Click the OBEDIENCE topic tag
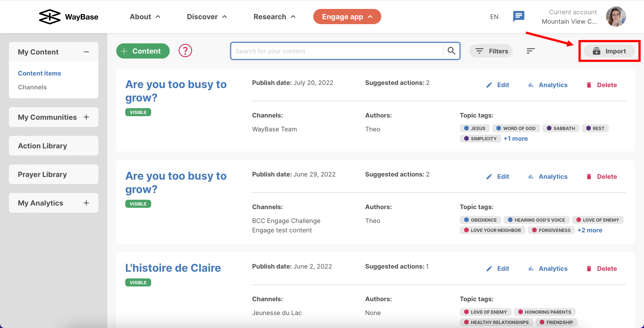This screenshot has width=644, height=328. (480, 220)
